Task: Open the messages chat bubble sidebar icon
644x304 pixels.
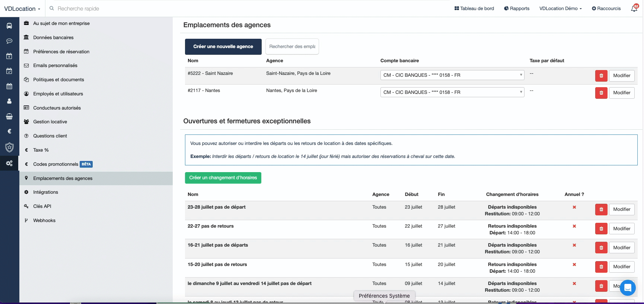Action: point(9,41)
